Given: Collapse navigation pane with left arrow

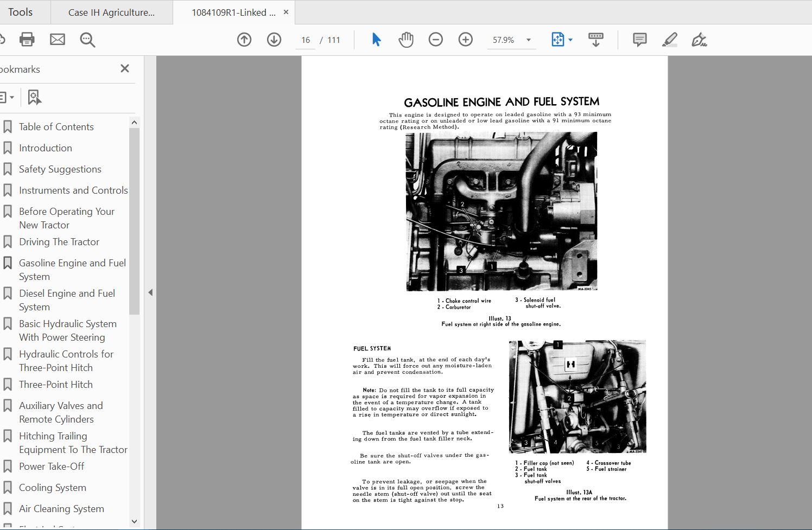Looking at the screenshot, I should coord(150,292).
